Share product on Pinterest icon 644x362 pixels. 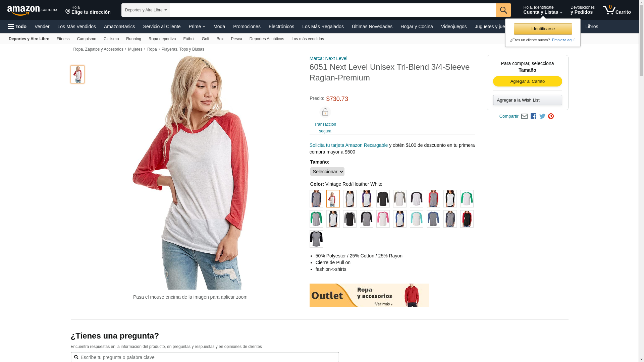[x=551, y=116]
